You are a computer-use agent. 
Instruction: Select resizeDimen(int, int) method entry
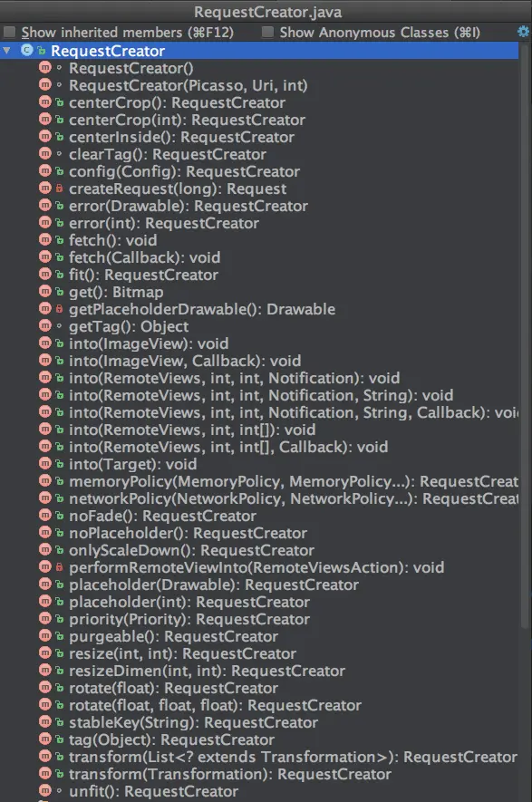pos(208,672)
